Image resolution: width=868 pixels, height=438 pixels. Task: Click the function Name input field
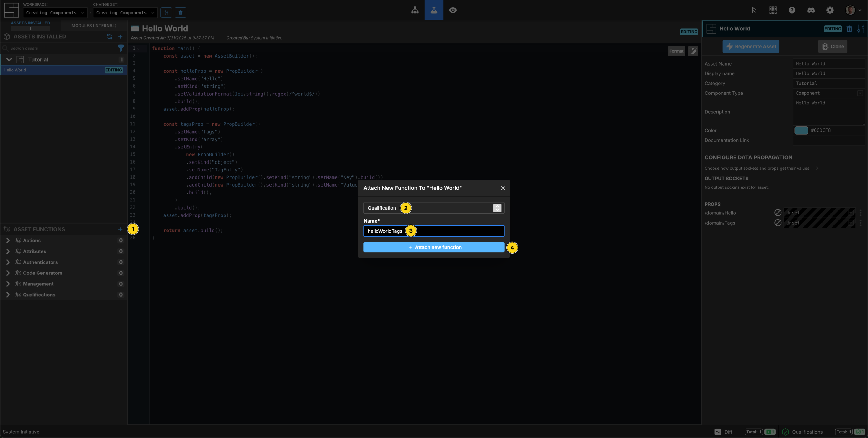[x=434, y=231]
